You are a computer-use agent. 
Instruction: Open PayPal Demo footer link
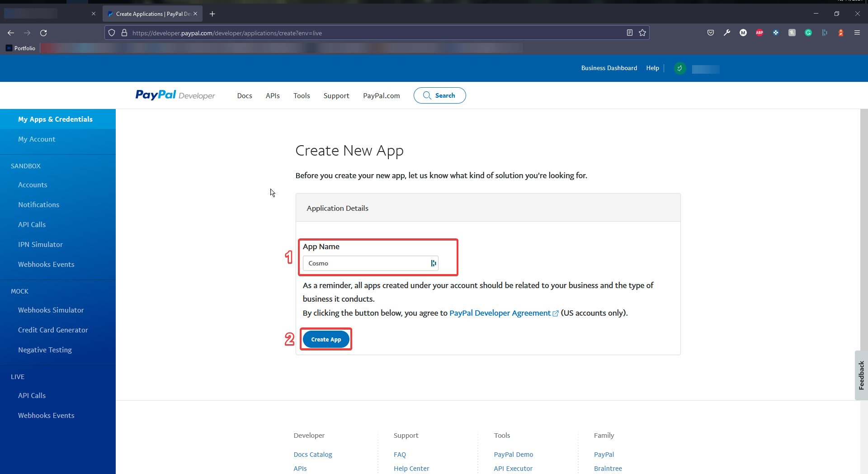(x=514, y=455)
